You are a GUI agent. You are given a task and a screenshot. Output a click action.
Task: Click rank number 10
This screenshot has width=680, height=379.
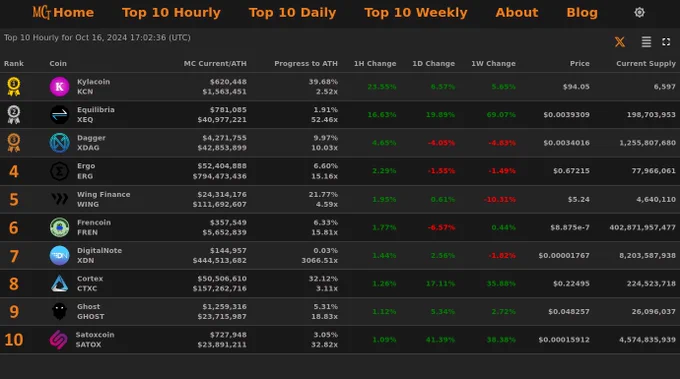(14, 340)
